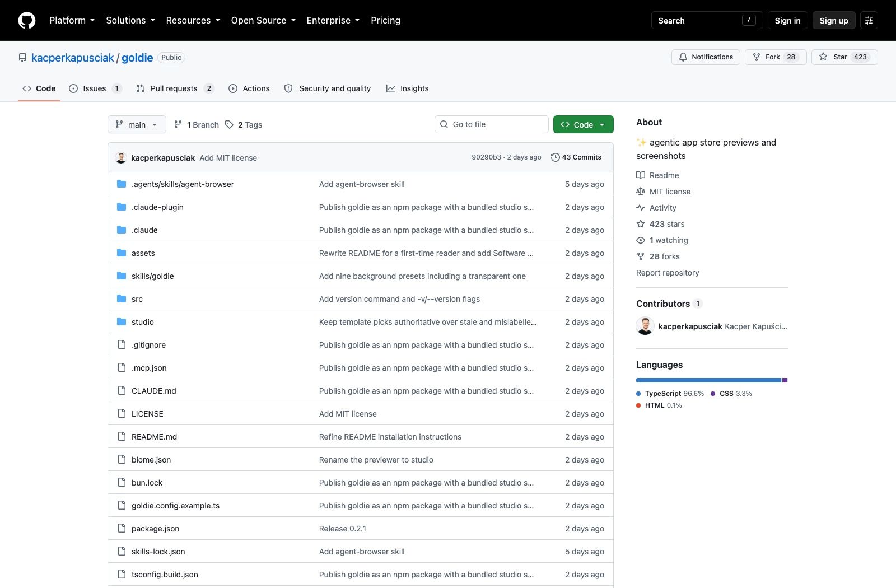Expand the Platform menu

(x=72, y=20)
